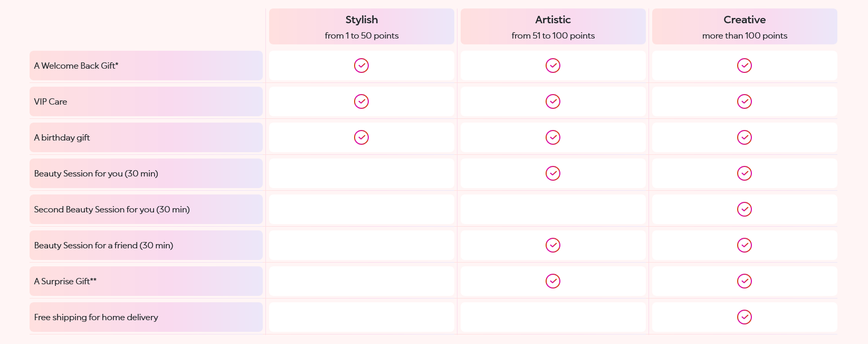868x344 pixels.
Task: Select the Creative tier header
Action: coord(745,26)
